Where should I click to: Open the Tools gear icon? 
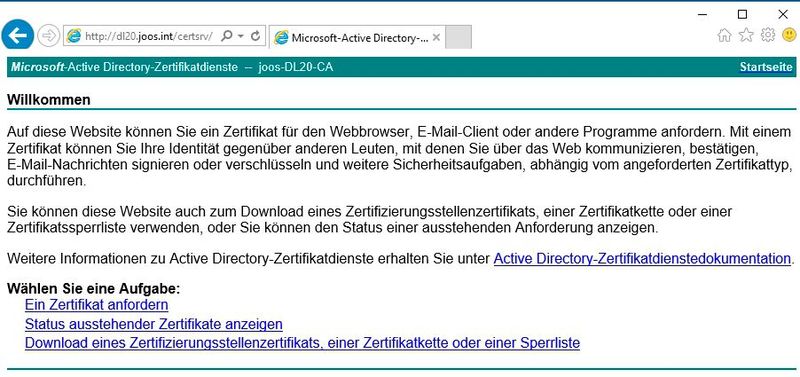point(767,34)
